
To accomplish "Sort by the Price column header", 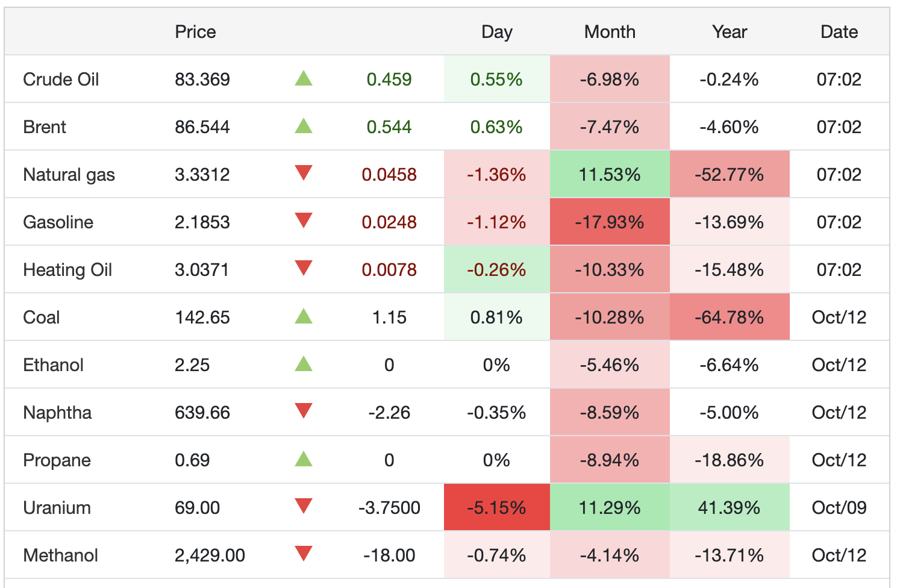I will pos(195,32).
